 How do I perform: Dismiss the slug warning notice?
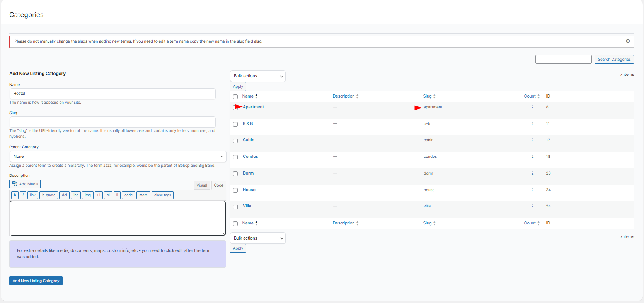(x=628, y=41)
